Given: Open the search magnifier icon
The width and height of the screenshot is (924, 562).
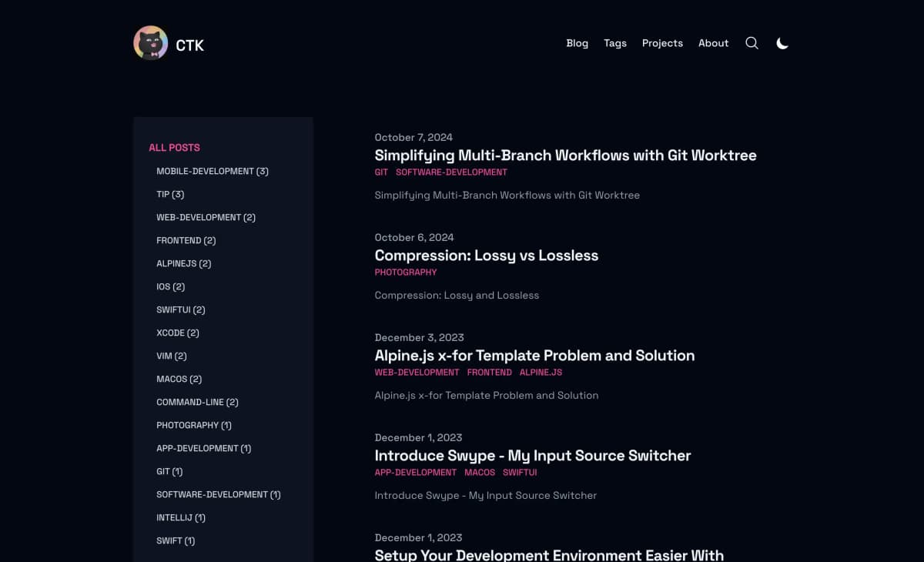Looking at the screenshot, I should pos(752,43).
